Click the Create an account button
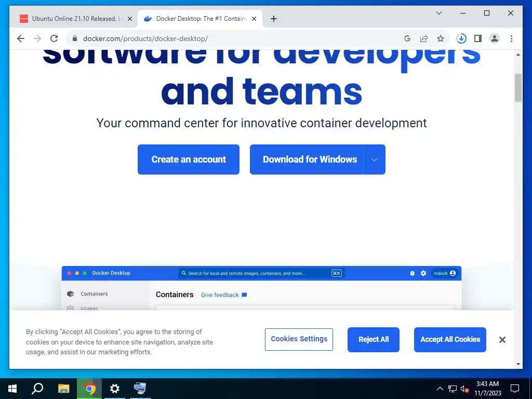Viewport: 532px width, 399px height. (188, 159)
